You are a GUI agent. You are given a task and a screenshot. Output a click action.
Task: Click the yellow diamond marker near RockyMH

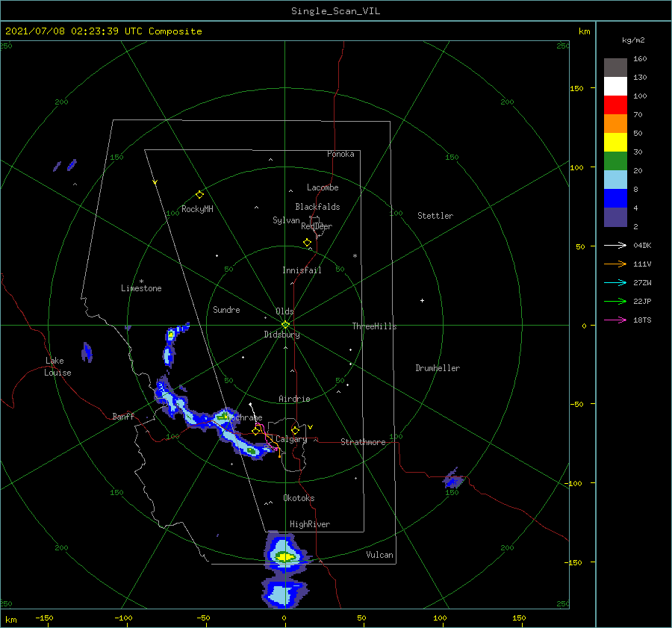[199, 195]
